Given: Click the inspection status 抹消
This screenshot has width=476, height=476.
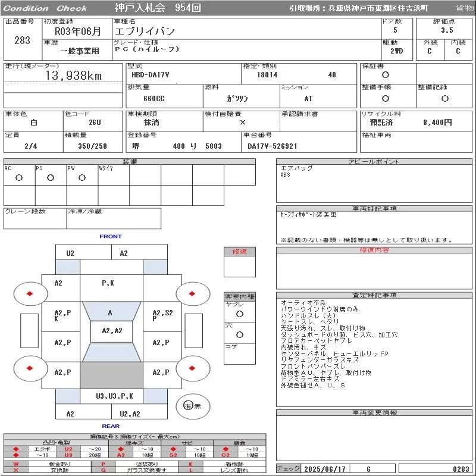Looking at the screenshot, I should 152,123.
